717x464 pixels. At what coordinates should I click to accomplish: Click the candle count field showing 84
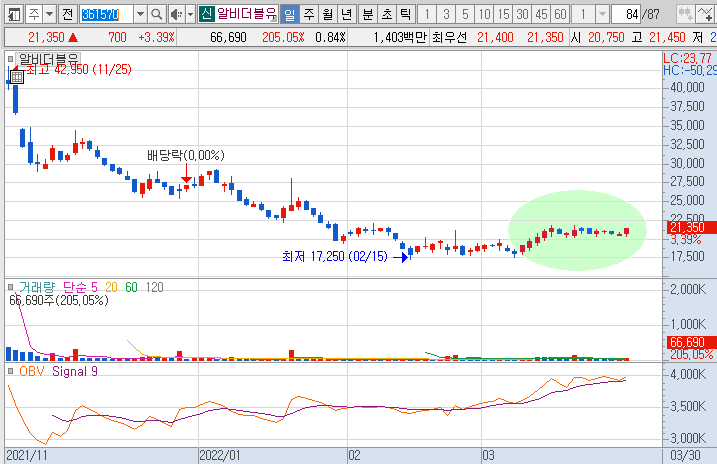(626, 15)
